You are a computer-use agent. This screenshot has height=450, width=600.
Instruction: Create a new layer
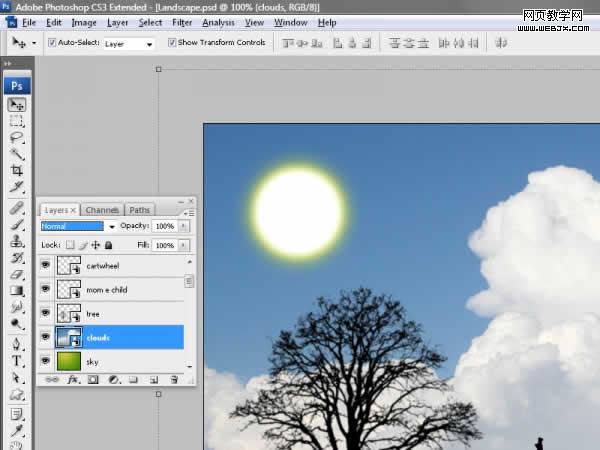[x=154, y=380]
